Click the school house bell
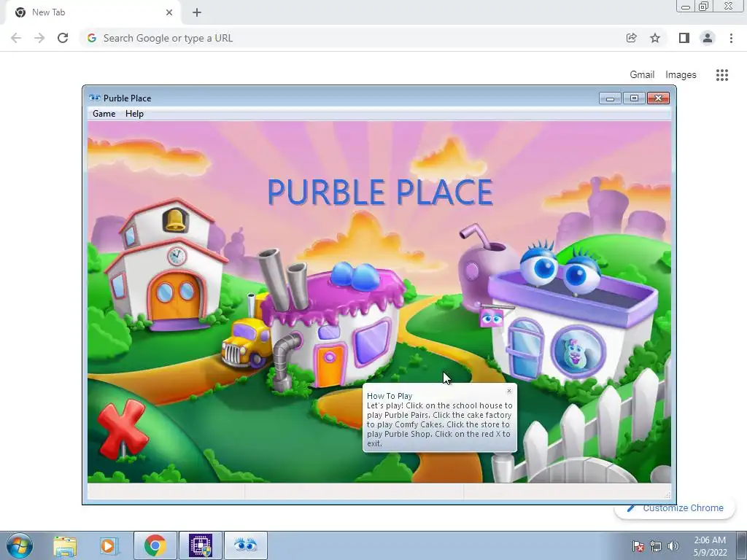This screenshot has height=560, width=747. click(175, 220)
